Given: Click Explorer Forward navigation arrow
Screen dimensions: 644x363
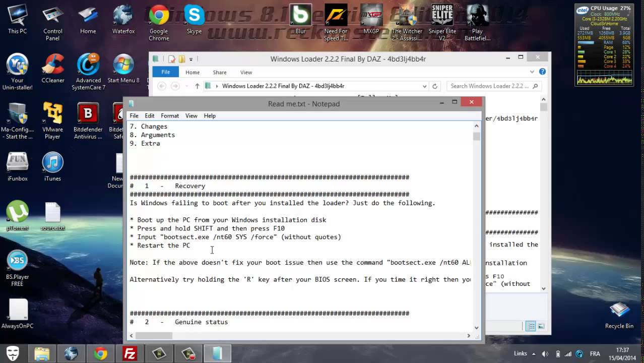Looking at the screenshot, I should (175, 86).
